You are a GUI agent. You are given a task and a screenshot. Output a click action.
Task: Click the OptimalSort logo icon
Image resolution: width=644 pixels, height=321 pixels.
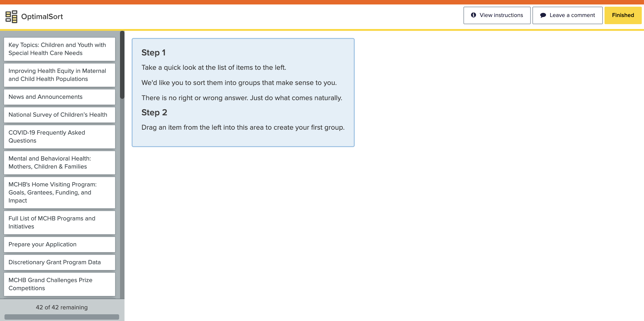(11, 16)
